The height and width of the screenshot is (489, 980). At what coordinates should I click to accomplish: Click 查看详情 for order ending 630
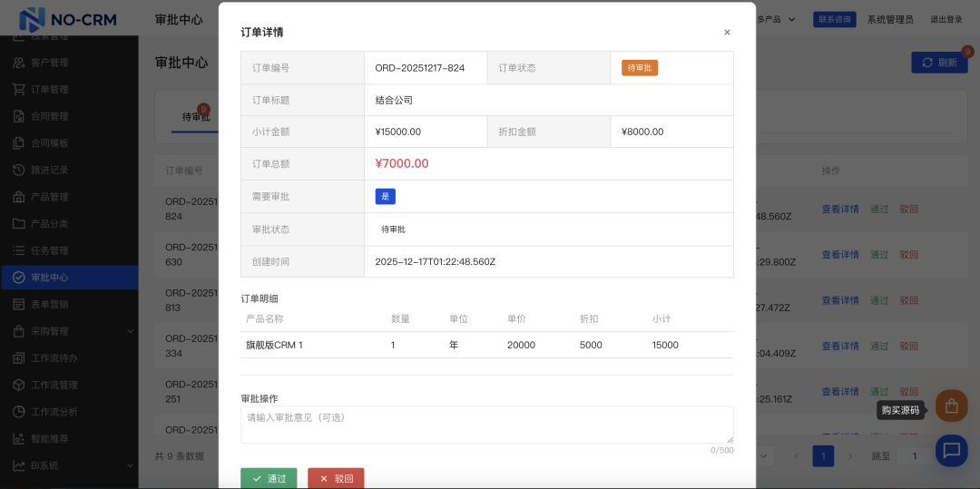pyautogui.click(x=840, y=255)
